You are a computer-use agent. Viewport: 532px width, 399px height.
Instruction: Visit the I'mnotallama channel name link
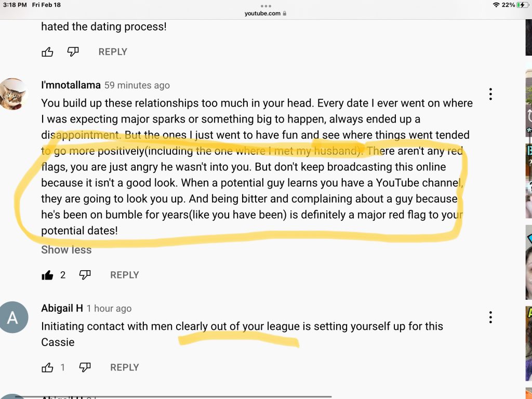coord(71,85)
